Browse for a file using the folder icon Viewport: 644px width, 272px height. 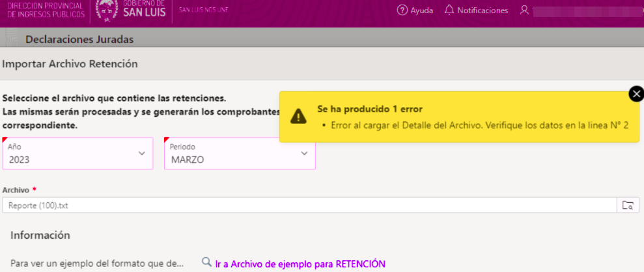(x=628, y=205)
